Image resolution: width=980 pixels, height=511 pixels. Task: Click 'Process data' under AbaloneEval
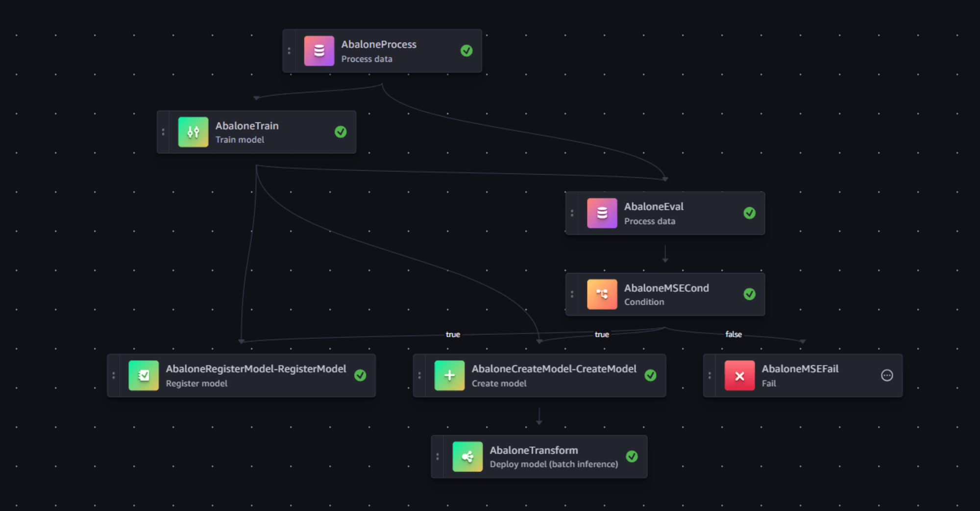[649, 221]
